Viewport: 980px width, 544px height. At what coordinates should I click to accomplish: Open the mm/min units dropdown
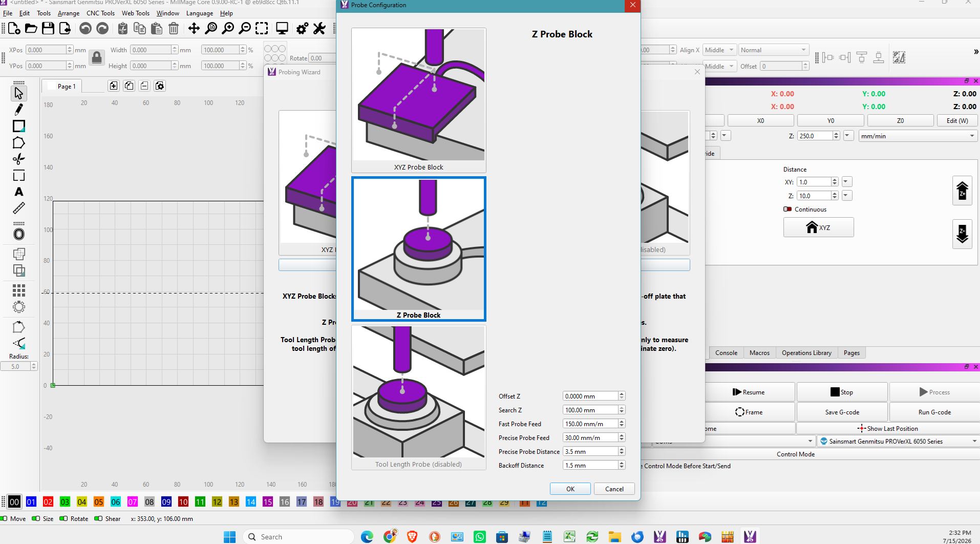coord(918,136)
